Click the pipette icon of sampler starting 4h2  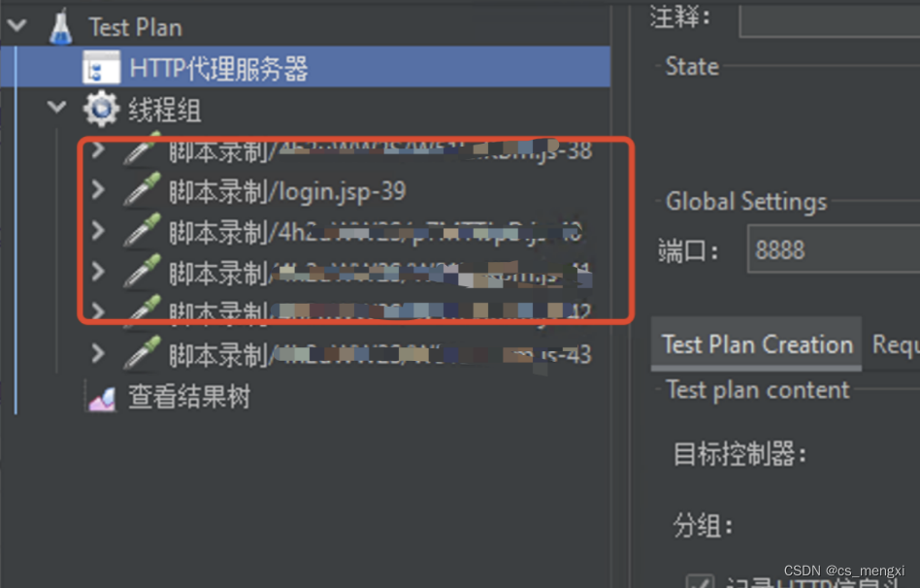[142, 231]
